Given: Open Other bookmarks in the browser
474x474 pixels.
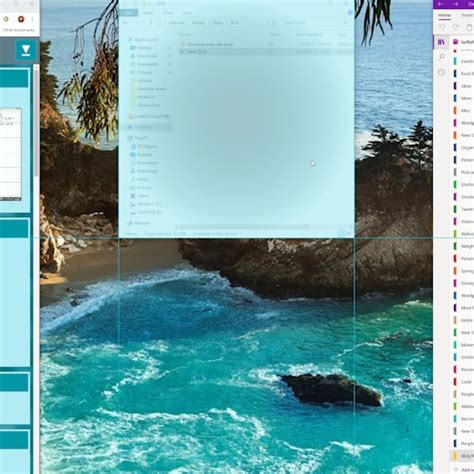Looking at the screenshot, I should (19, 30).
